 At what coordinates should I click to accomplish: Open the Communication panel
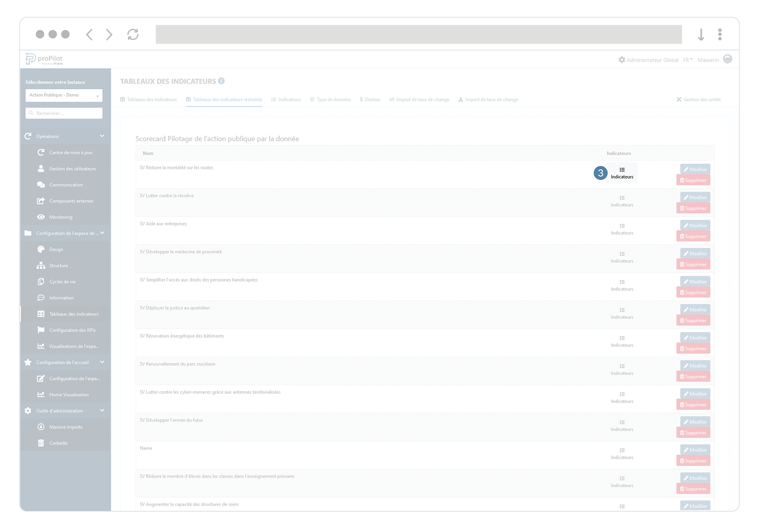click(x=66, y=185)
